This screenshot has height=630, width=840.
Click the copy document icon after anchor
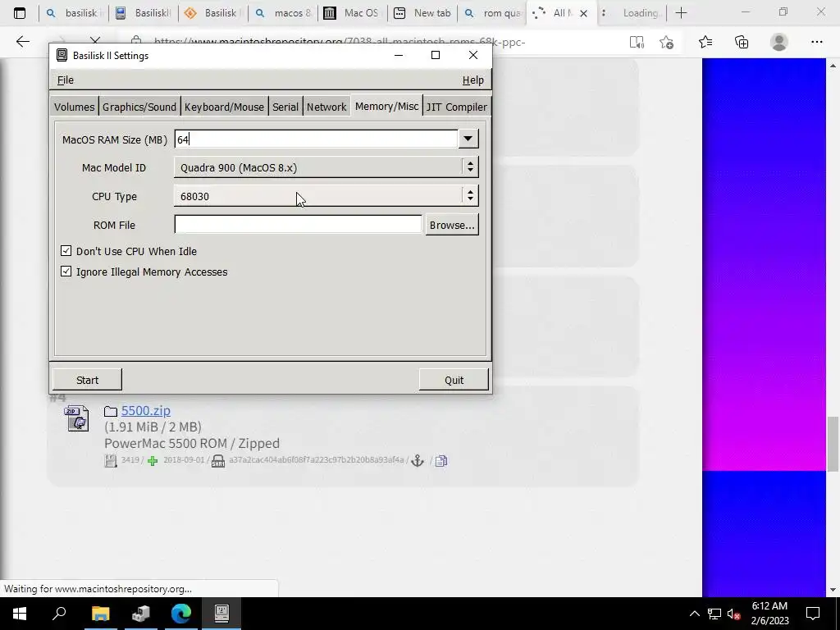coord(441,461)
